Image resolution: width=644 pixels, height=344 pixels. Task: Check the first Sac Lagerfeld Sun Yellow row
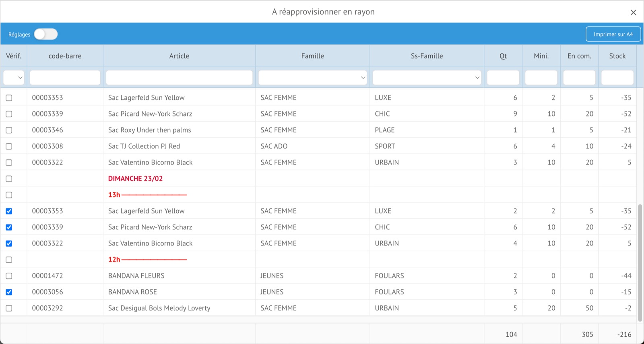[9, 98]
